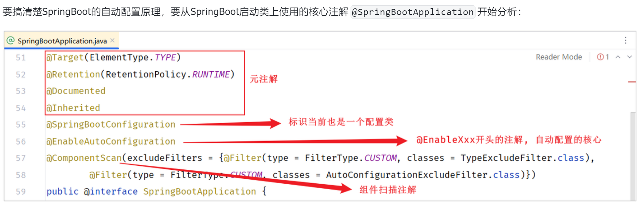
Task: Click inline code @SpringBootApplication in paragraph
Action: pyautogui.click(x=413, y=12)
